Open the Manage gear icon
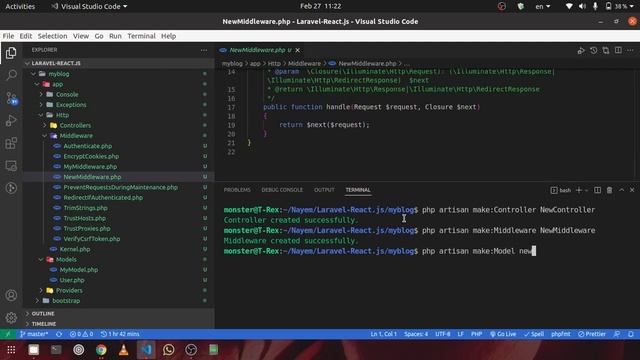The image size is (640, 360). pyautogui.click(x=11, y=317)
